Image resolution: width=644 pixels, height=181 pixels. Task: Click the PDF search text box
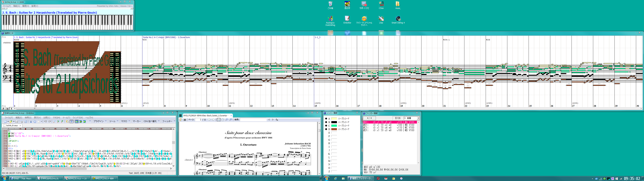click(x=253, y=120)
